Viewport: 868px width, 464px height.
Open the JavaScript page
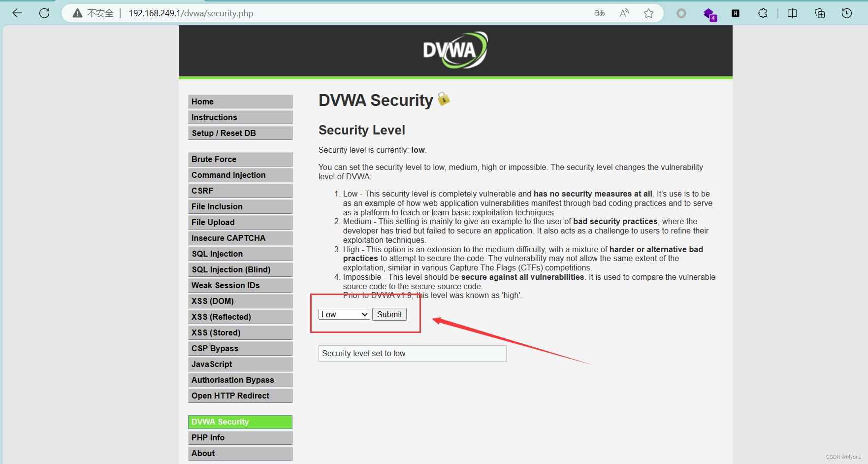tap(240, 364)
